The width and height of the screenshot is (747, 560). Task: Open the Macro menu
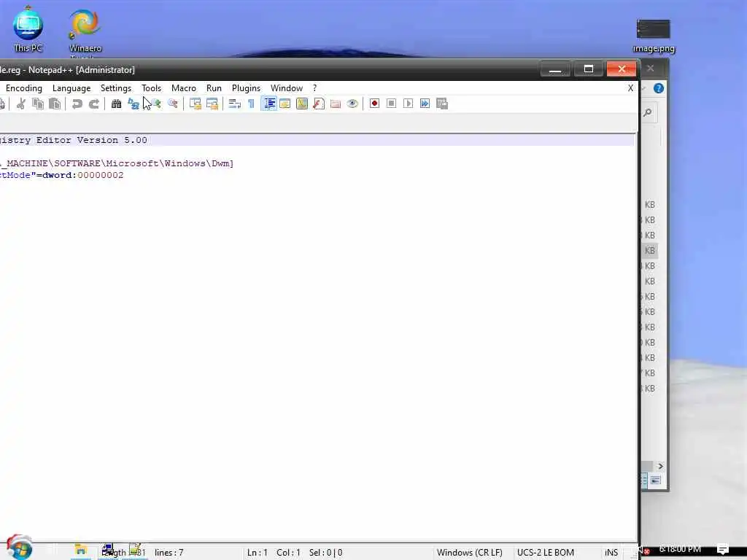click(x=183, y=88)
